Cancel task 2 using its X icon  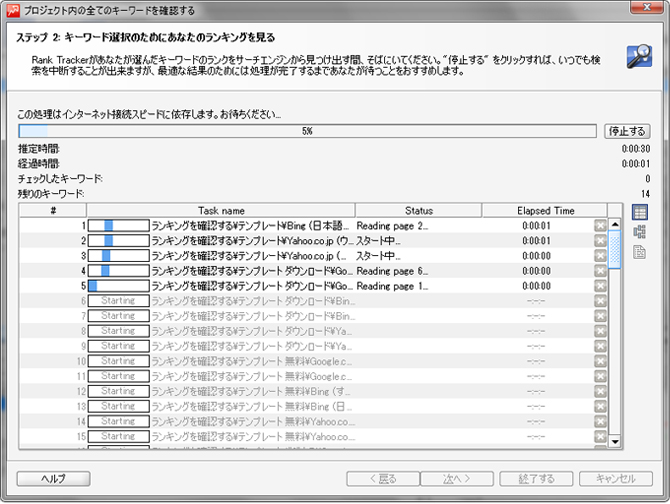click(600, 241)
